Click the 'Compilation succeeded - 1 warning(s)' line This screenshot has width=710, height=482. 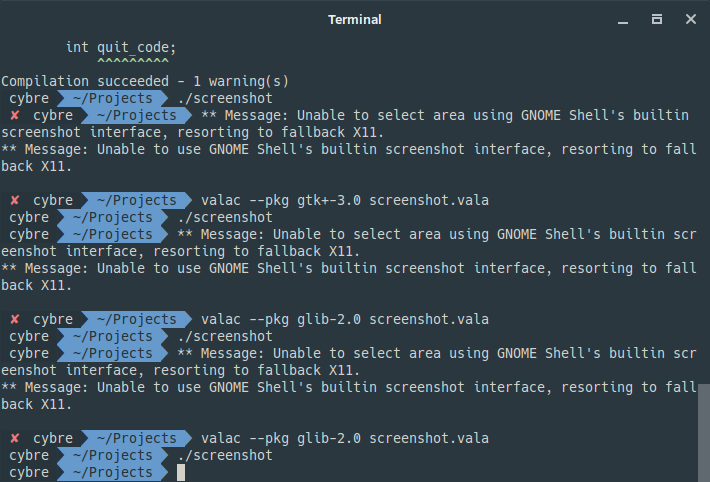point(145,82)
